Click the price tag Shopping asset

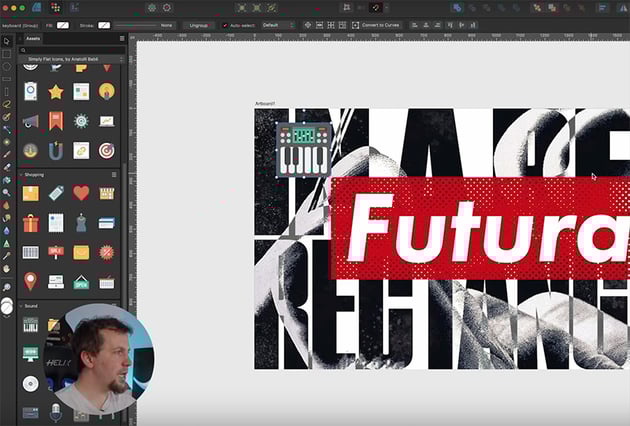[56, 193]
